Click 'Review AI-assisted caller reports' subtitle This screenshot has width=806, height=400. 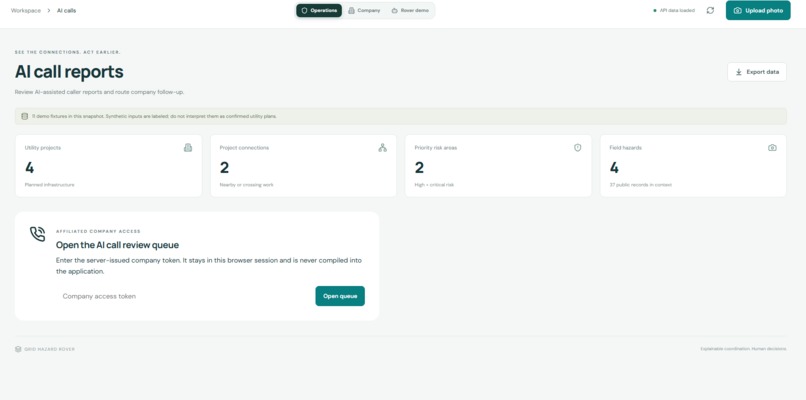pos(99,92)
